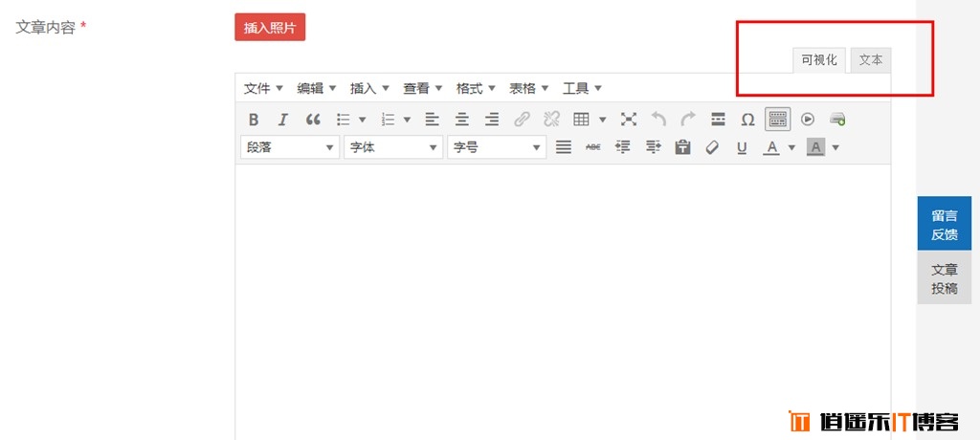The width and height of the screenshot is (980, 440).
Task: Click inside the article content editing area
Action: [x=562, y=297]
